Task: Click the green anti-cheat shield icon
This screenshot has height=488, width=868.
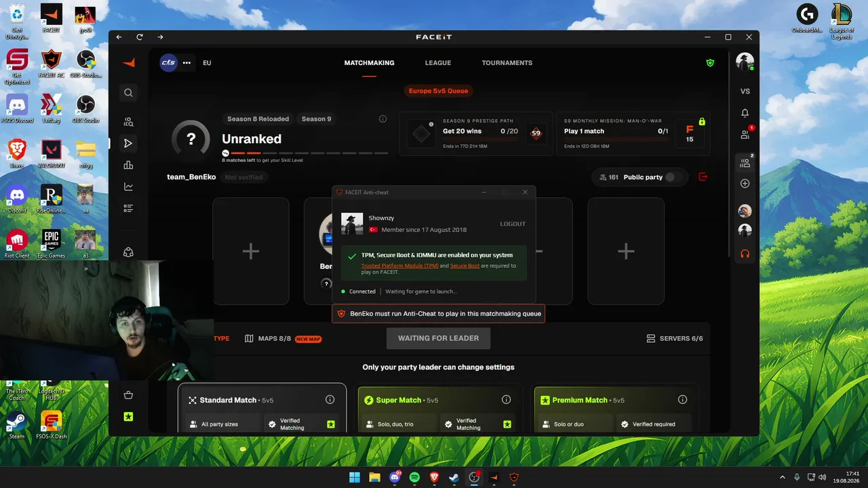Action: [710, 63]
